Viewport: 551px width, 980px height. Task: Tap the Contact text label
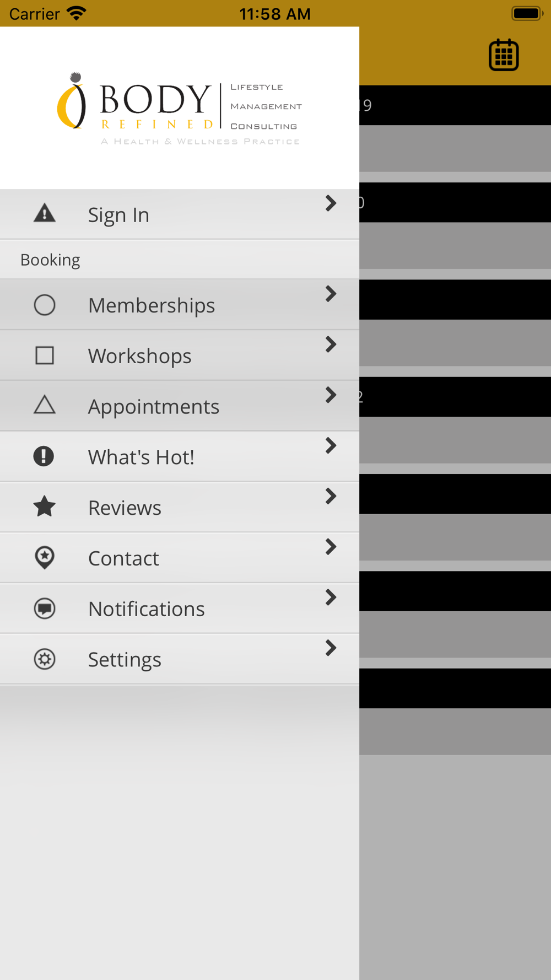123,558
